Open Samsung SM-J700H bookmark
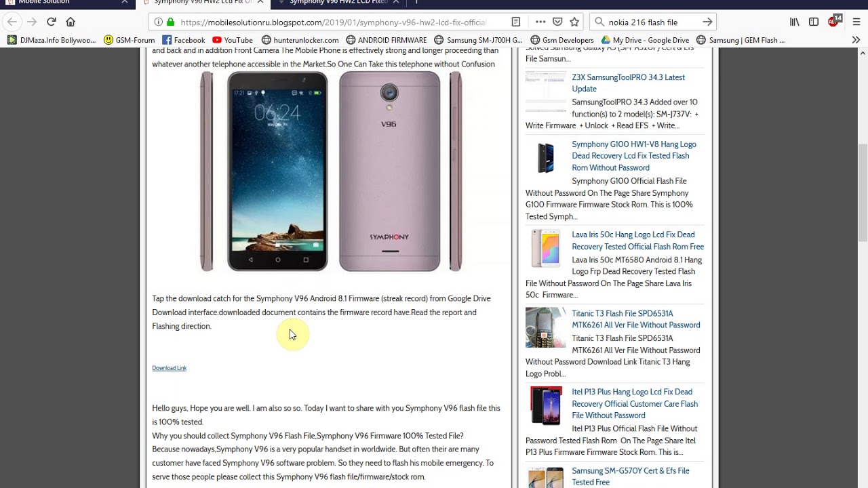Screen dimensions: 868x488 (x=479, y=40)
